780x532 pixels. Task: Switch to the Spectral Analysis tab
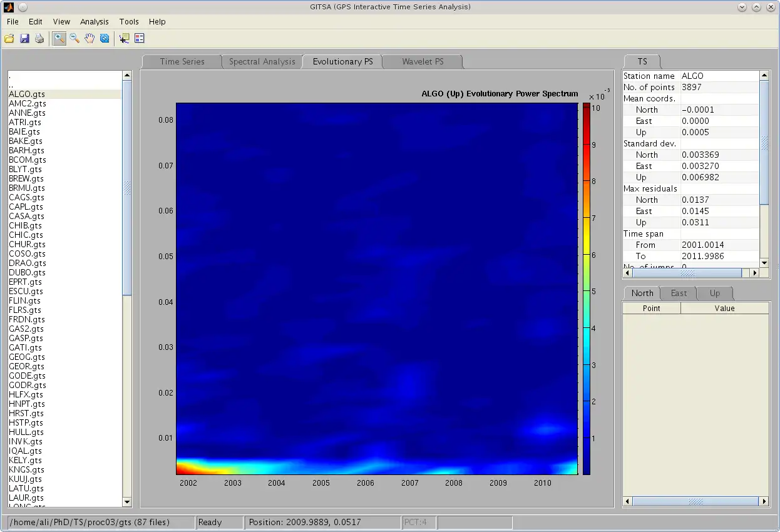(x=262, y=61)
